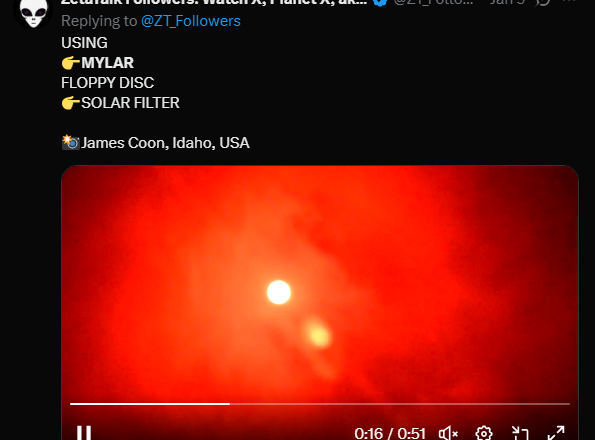Open video settings gear

484,433
